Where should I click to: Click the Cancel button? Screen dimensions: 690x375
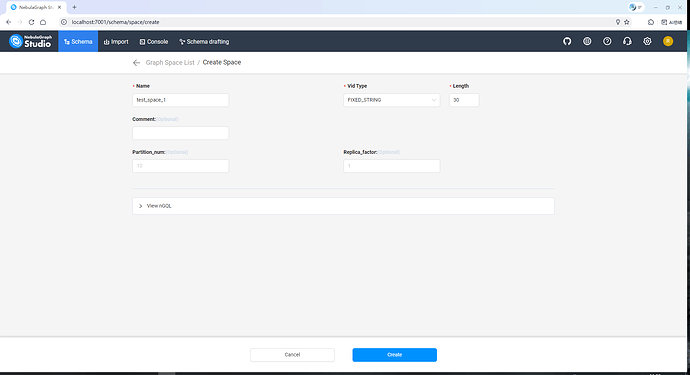(x=292, y=355)
